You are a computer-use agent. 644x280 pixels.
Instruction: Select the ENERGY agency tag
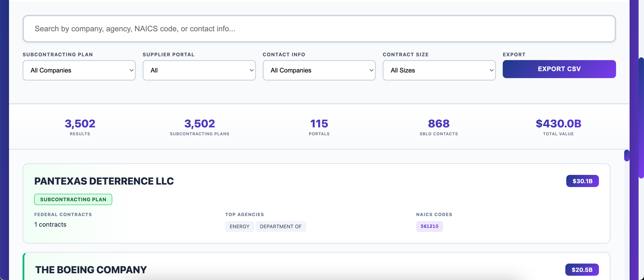(239, 226)
